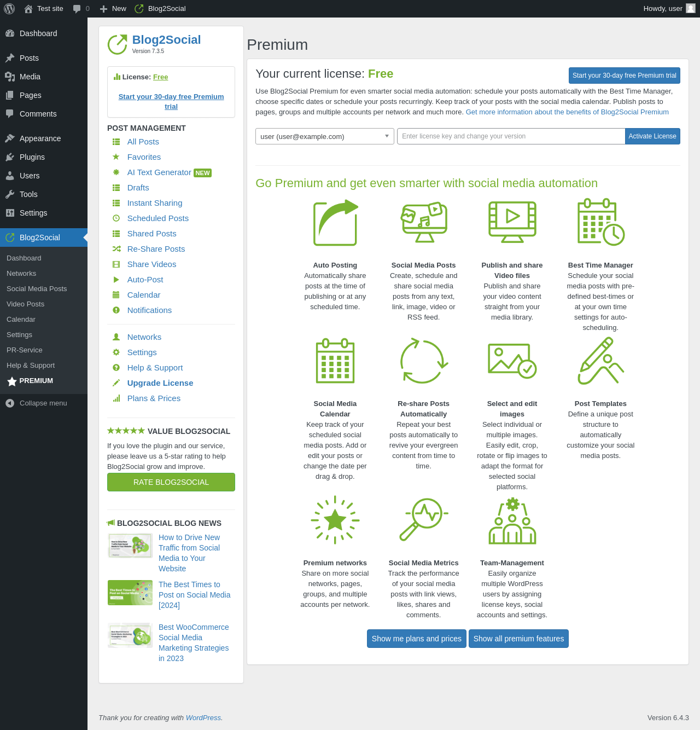Open the Instant Sharing link
The image size is (700, 730).
(155, 203)
